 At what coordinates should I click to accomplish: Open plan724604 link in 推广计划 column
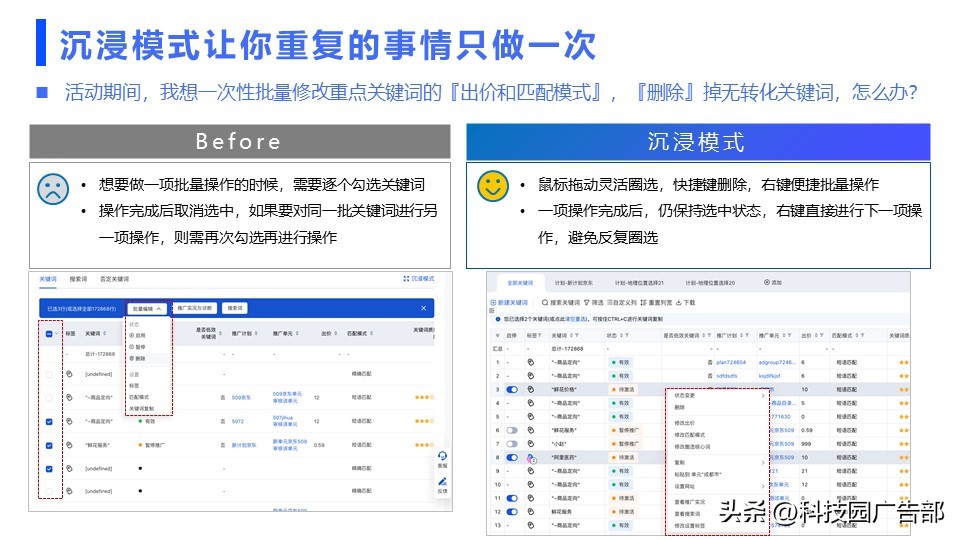click(731, 362)
